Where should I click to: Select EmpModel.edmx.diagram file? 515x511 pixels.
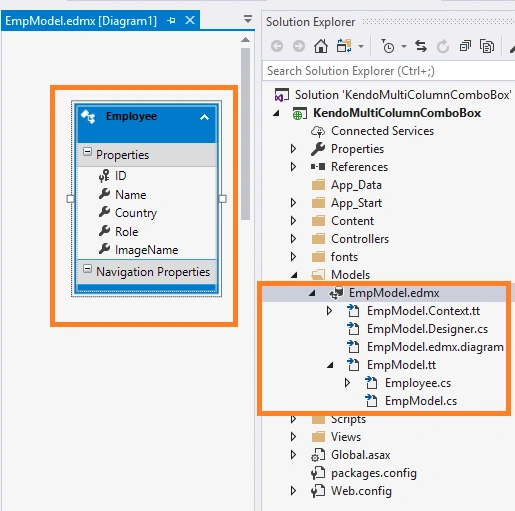[435, 347]
